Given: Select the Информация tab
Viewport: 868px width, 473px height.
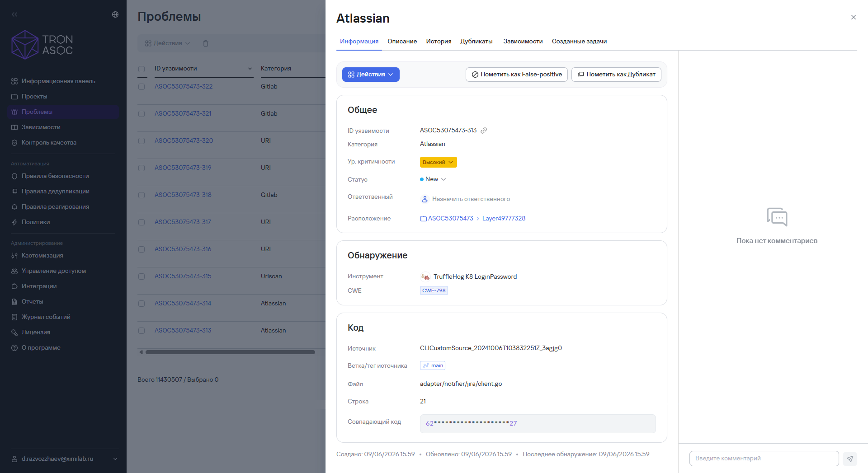Looking at the screenshot, I should (x=359, y=42).
